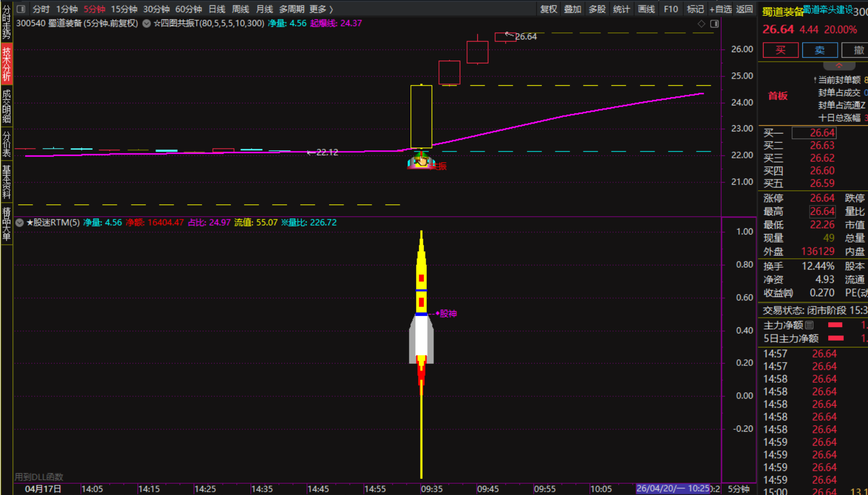Viewport: 868px width, 495px height.
Task: Expand 更多 period options
Action: [321, 9]
